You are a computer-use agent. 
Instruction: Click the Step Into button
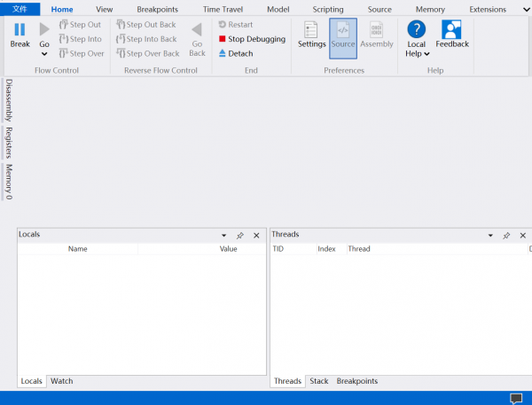(x=80, y=39)
